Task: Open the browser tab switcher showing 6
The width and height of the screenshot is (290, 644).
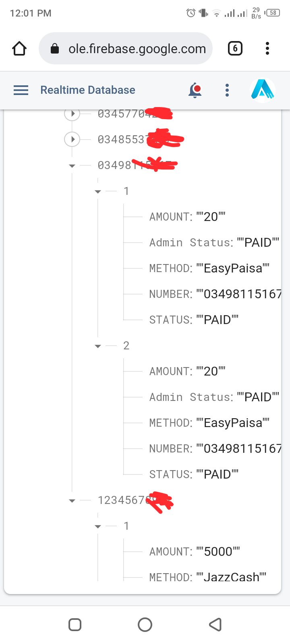Action: click(235, 49)
